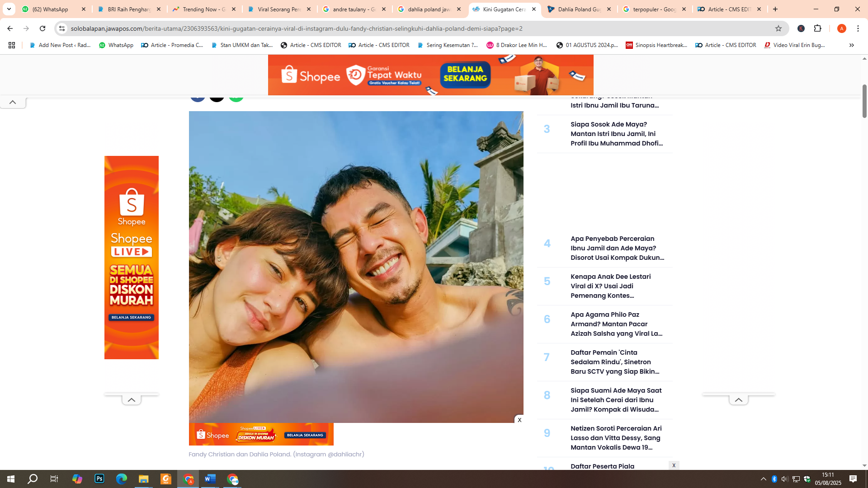This screenshot has width=868, height=488.
Task: Open Microsoft Edge from the taskbar
Action: pyautogui.click(x=121, y=479)
